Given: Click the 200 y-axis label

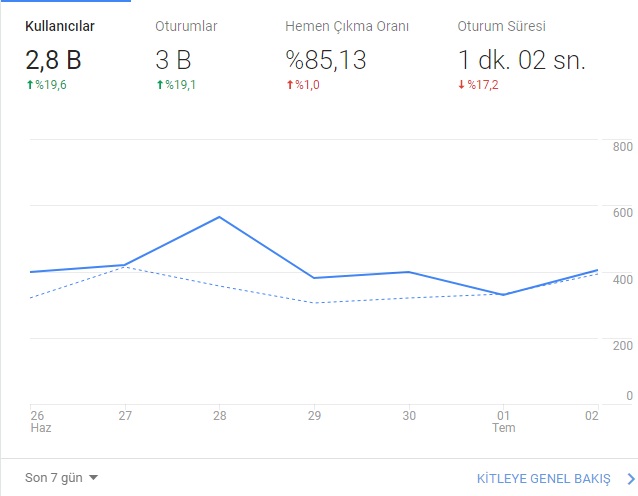Looking at the screenshot, I should [623, 345].
